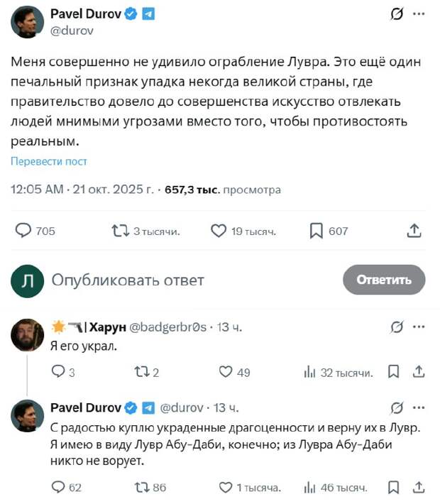Image resolution: width=440 pixels, height=504 pixels.
Task: Share the main post
Action: point(416,231)
